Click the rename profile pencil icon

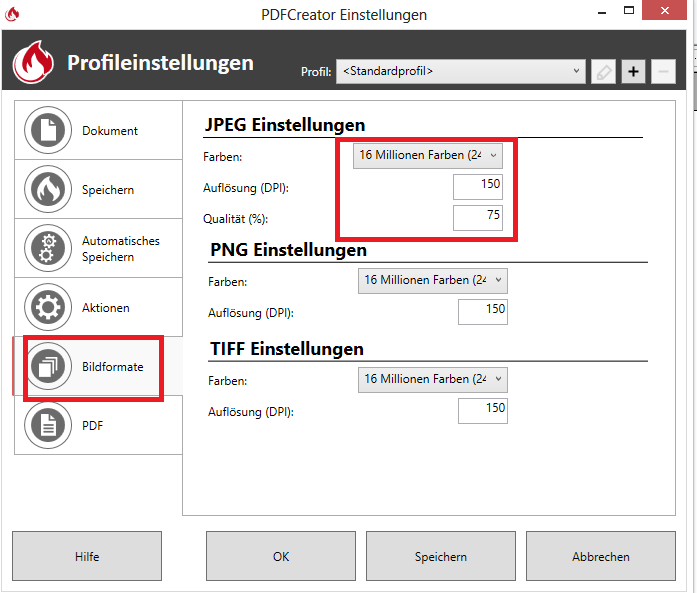[x=603, y=71]
